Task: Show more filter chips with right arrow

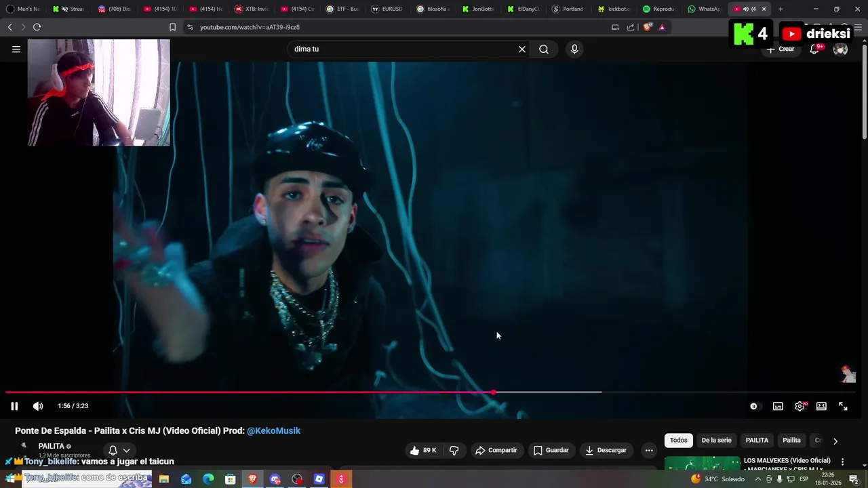Action: click(835, 441)
